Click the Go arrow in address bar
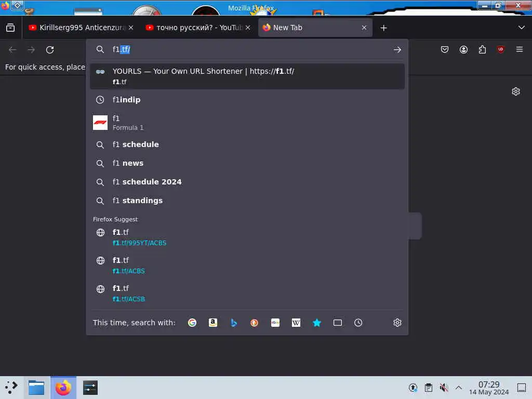The width and height of the screenshot is (532, 399). click(397, 50)
